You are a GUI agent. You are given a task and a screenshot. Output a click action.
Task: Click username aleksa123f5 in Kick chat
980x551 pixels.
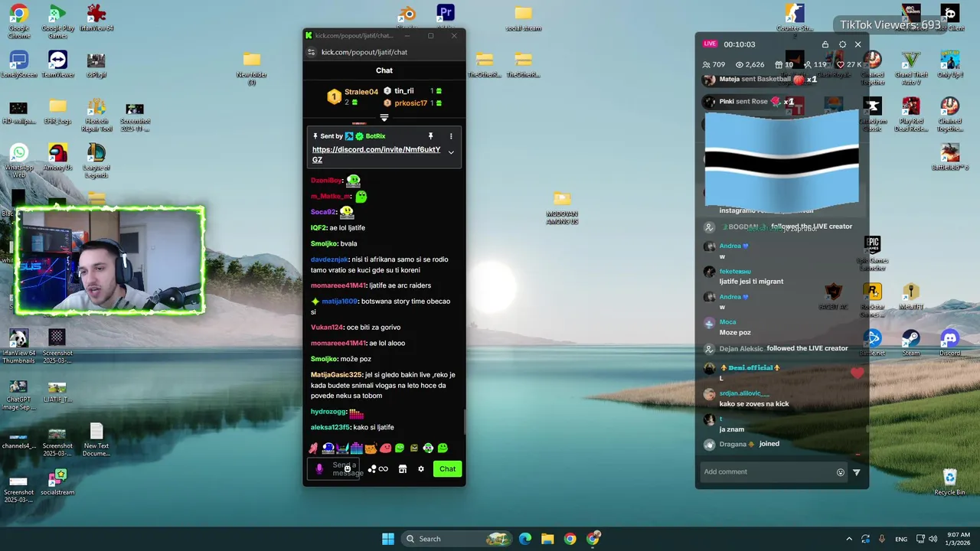[331, 428]
